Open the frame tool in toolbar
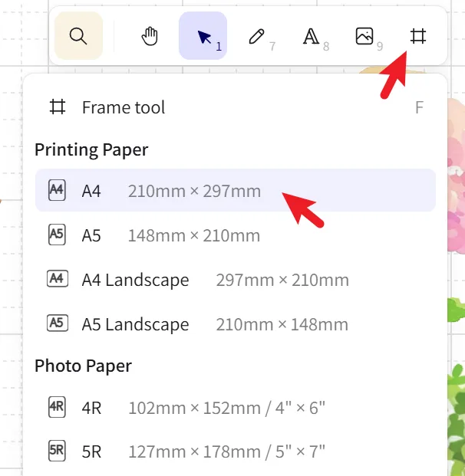This screenshot has height=476, width=465. tap(418, 36)
